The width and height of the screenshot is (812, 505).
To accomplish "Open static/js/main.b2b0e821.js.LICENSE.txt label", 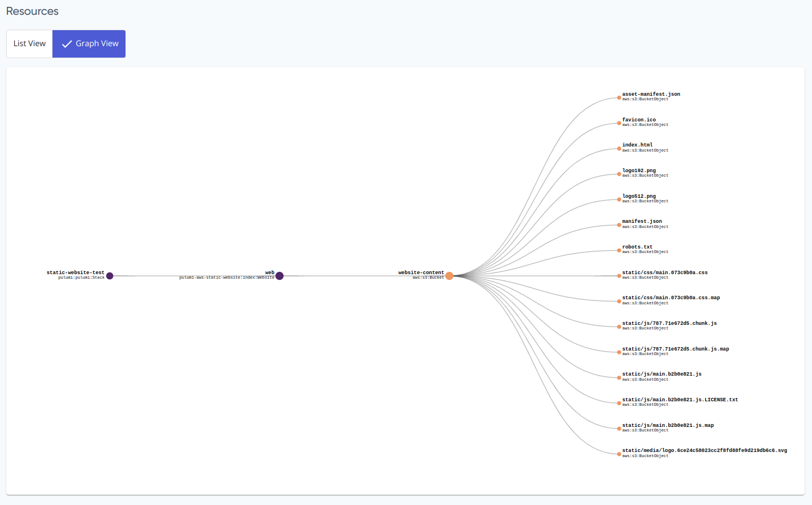I will tap(680, 400).
